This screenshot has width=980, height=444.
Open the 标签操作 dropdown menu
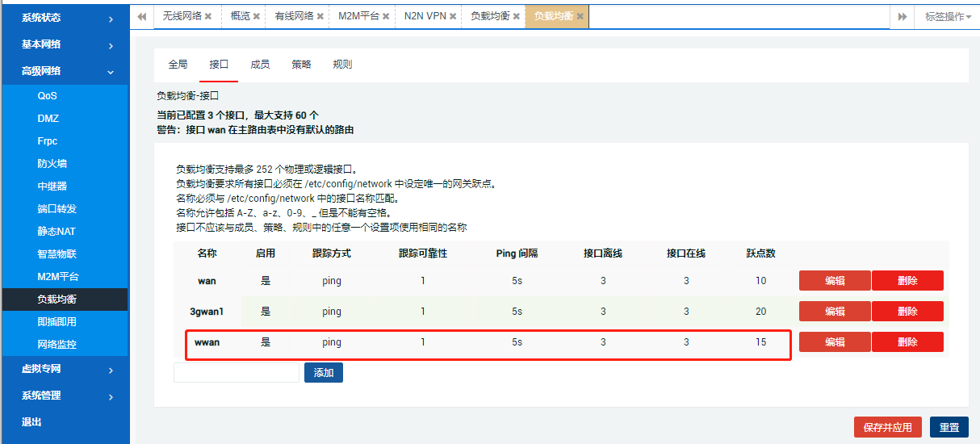coord(948,16)
